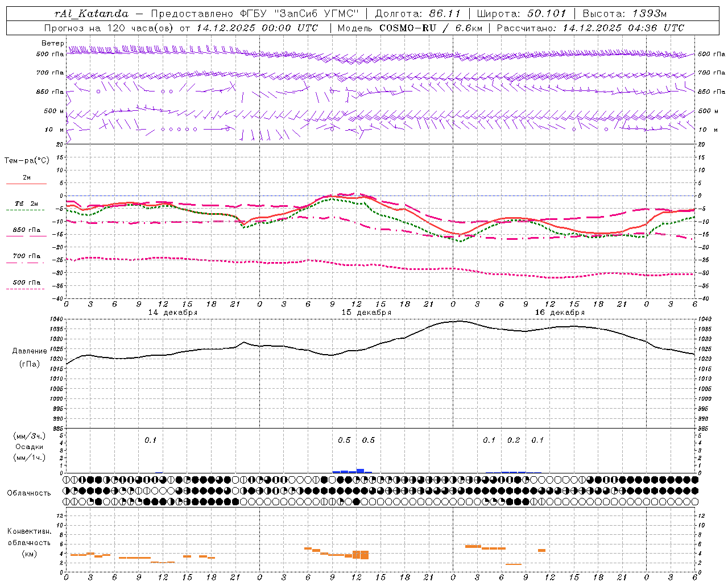Click the left 500 м wind level label
This screenshot has height=582, width=728.
(x=54, y=111)
